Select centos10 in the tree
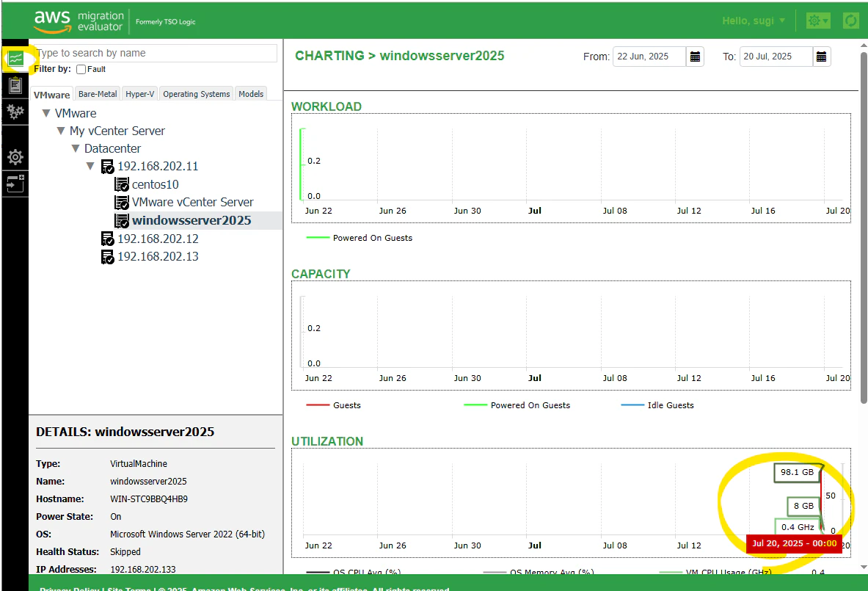Viewport: 868px width, 591px height. pyautogui.click(x=155, y=184)
